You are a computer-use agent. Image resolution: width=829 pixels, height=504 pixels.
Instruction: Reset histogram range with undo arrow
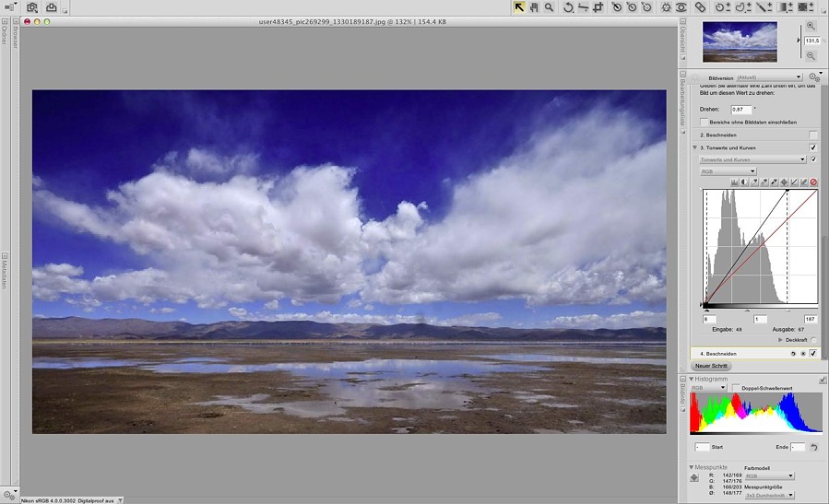click(x=814, y=448)
